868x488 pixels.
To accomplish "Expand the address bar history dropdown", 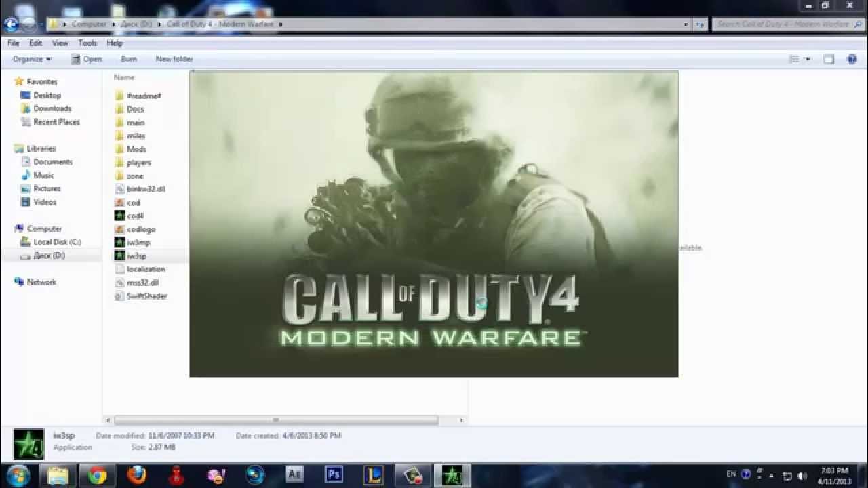I will click(686, 24).
